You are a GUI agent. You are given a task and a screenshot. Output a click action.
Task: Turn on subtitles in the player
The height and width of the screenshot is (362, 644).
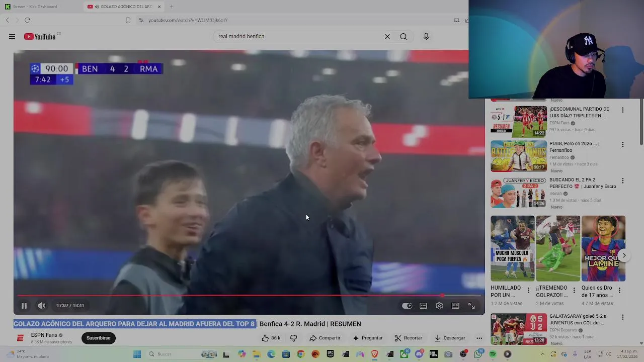(424, 305)
